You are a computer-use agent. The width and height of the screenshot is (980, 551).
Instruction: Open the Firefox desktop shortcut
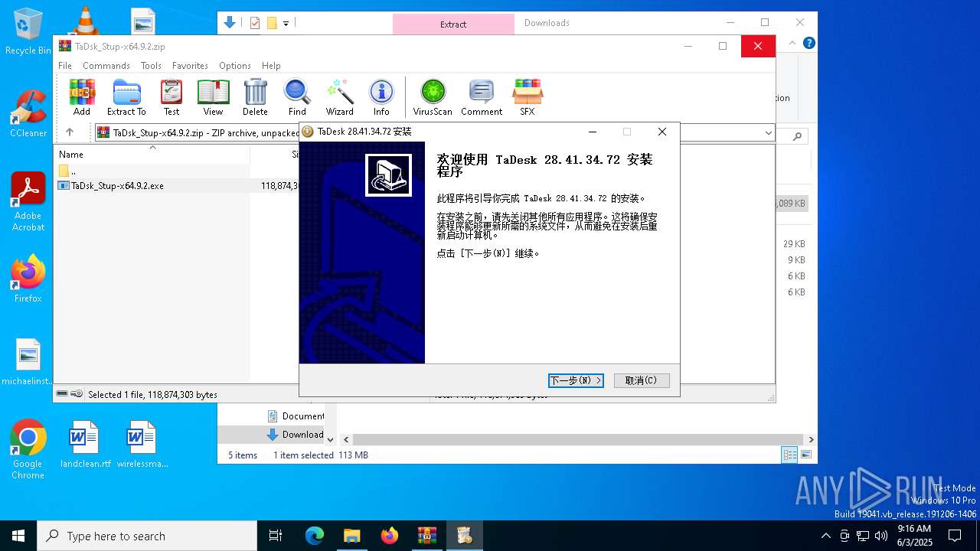click(28, 279)
